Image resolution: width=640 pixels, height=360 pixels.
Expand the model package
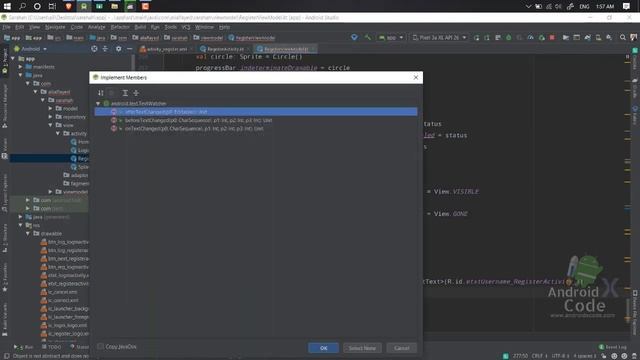[x=50, y=109]
